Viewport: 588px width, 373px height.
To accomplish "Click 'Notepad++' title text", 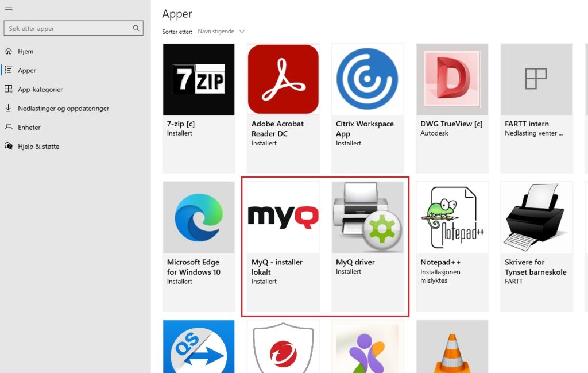I will pyautogui.click(x=440, y=262).
